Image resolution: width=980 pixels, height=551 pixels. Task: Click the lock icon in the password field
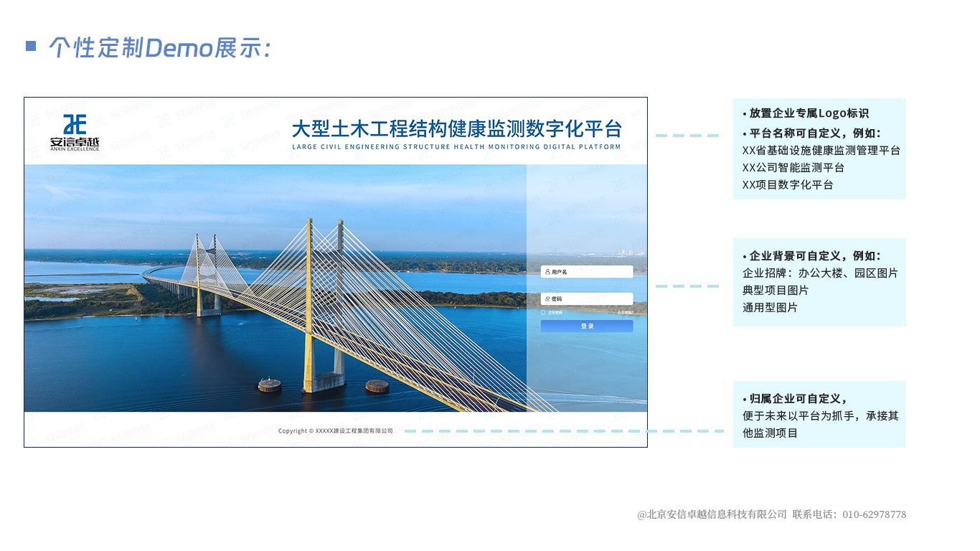(x=547, y=298)
